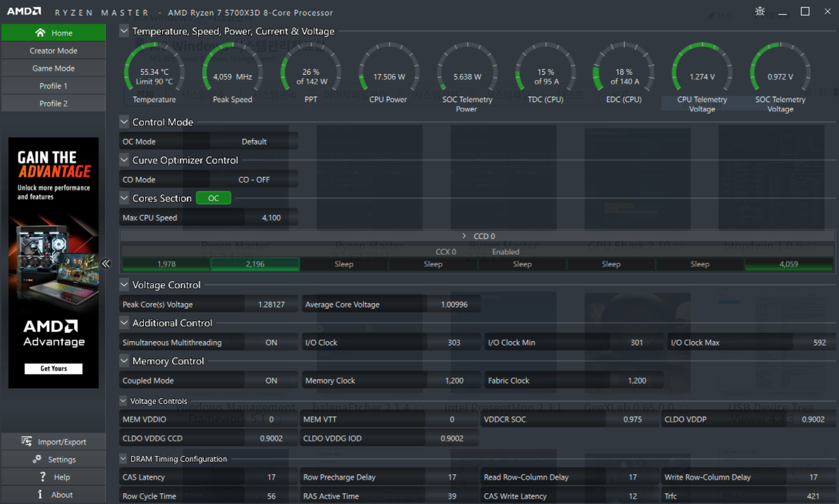The width and height of the screenshot is (839, 504).
Task: Click the Get Yours ad button
Action: click(x=53, y=369)
